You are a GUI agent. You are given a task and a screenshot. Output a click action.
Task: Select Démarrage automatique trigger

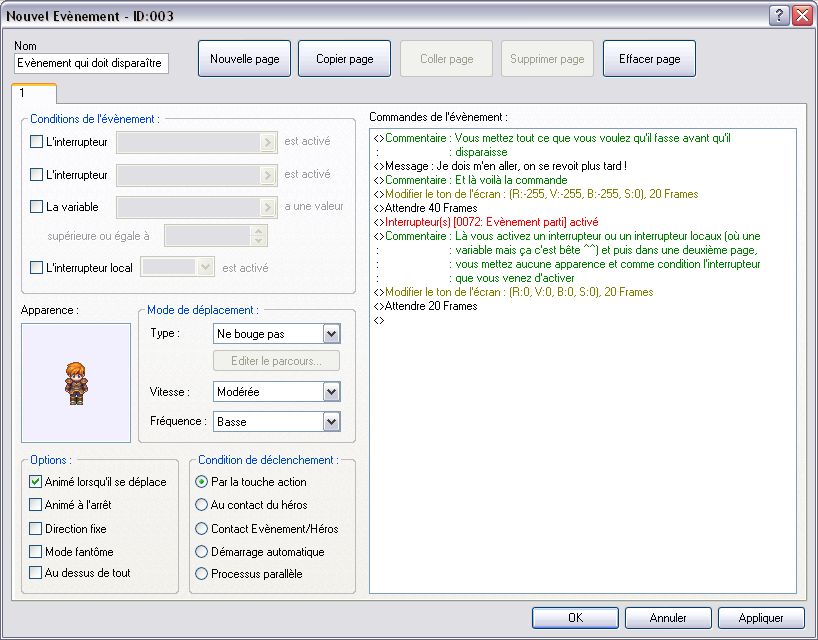pos(201,551)
